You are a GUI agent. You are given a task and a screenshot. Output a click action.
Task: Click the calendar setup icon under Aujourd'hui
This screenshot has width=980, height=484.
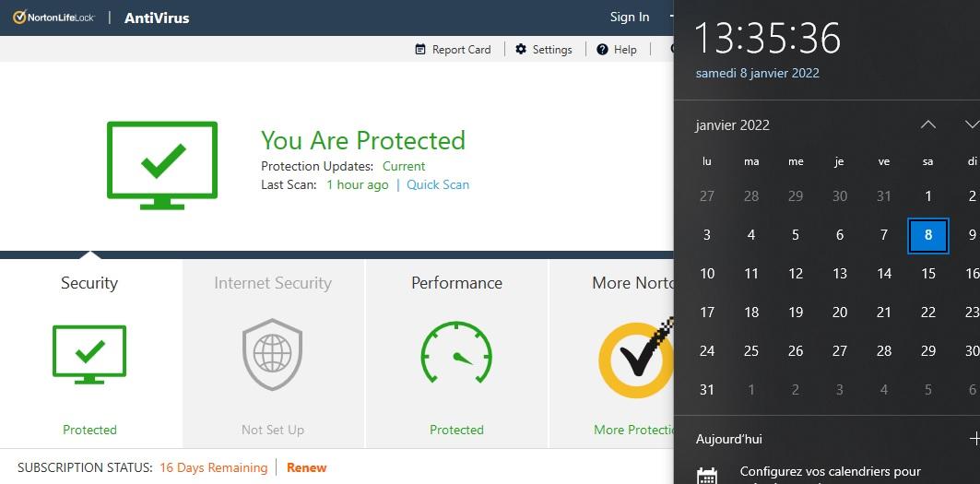(x=707, y=476)
